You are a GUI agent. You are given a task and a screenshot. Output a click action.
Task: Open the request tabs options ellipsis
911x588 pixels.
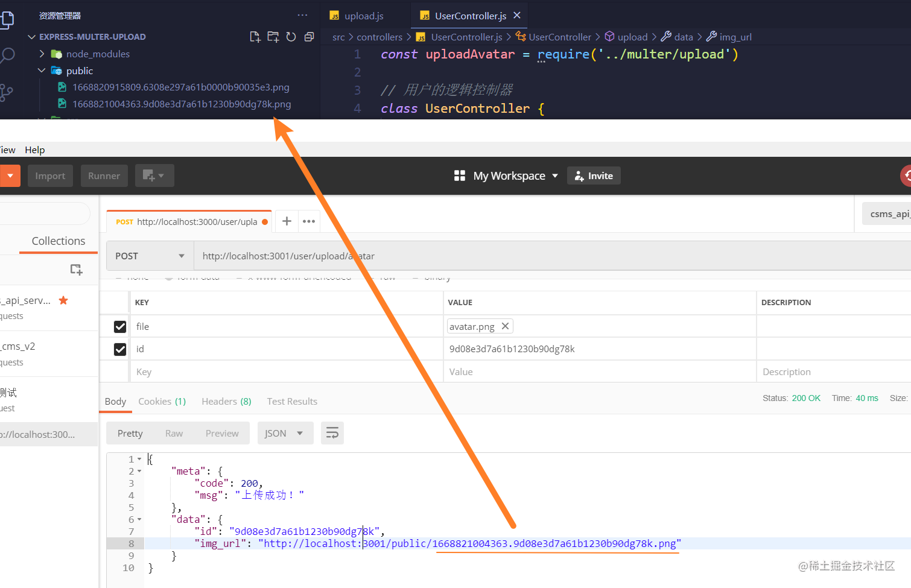[309, 221]
